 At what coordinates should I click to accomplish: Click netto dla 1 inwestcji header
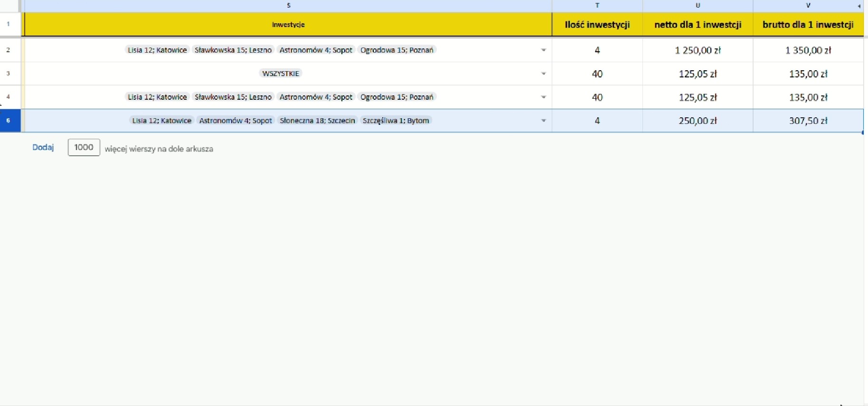click(x=698, y=24)
